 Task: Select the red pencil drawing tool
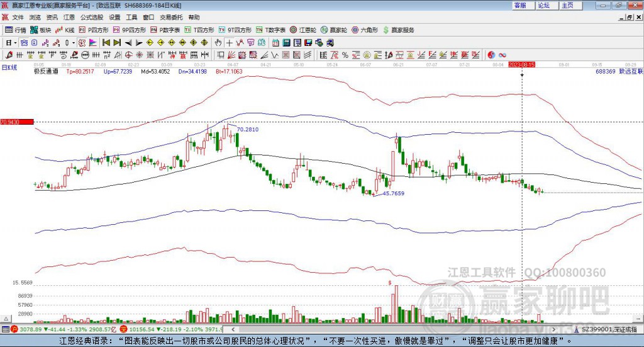coord(9,55)
